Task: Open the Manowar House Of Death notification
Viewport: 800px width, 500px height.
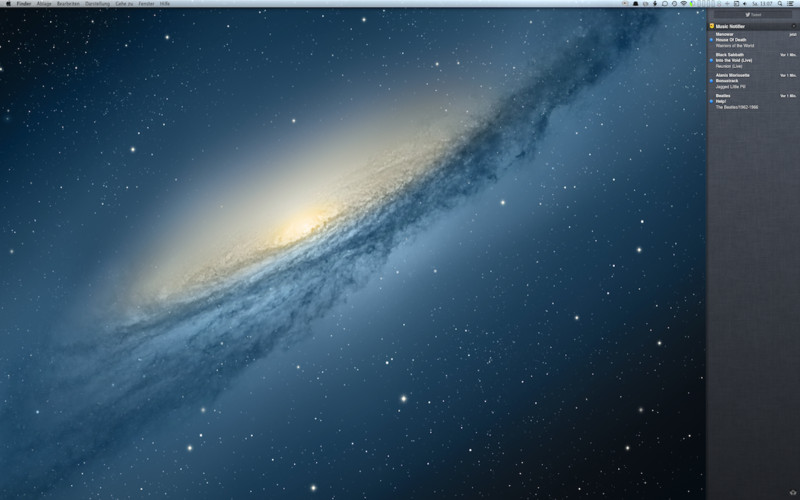Action: tap(753, 40)
